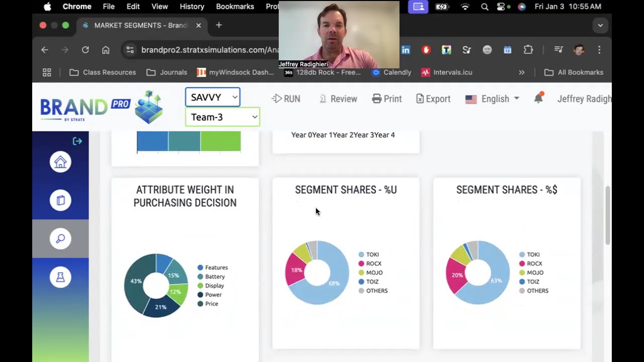This screenshot has height=362, width=644.
Task: Open a new browser tab
Action: pyautogui.click(x=218, y=25)
